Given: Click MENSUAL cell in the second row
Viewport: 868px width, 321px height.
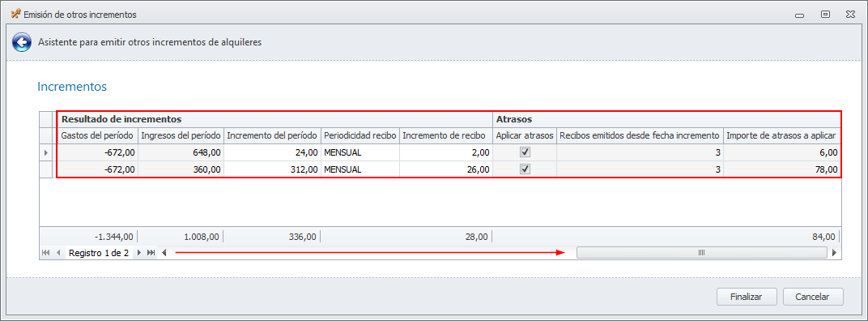Looking at the screenshot, I should tap(360, 169).
